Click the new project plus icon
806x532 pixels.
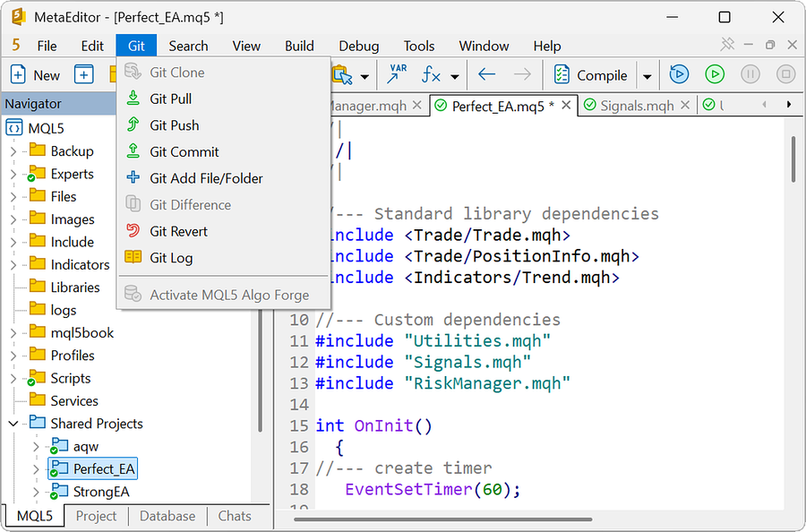[x=84, y=74]
